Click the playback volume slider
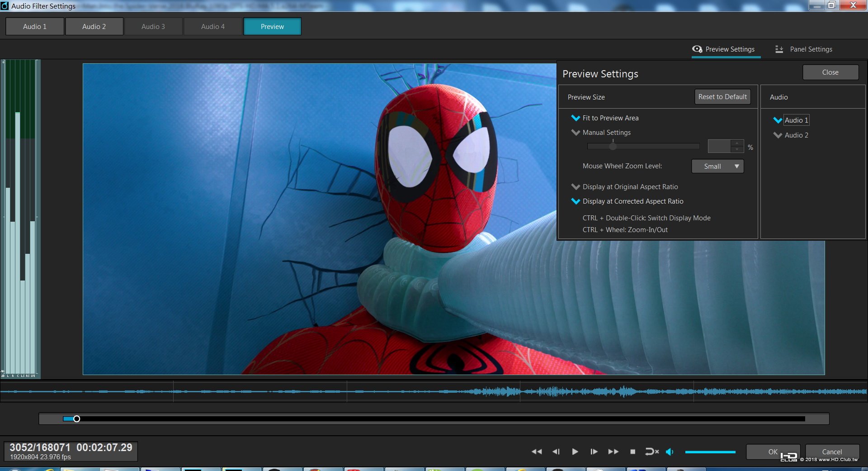Image resolution: width=868 pixels, height=471 pixels. coord(710,452)
